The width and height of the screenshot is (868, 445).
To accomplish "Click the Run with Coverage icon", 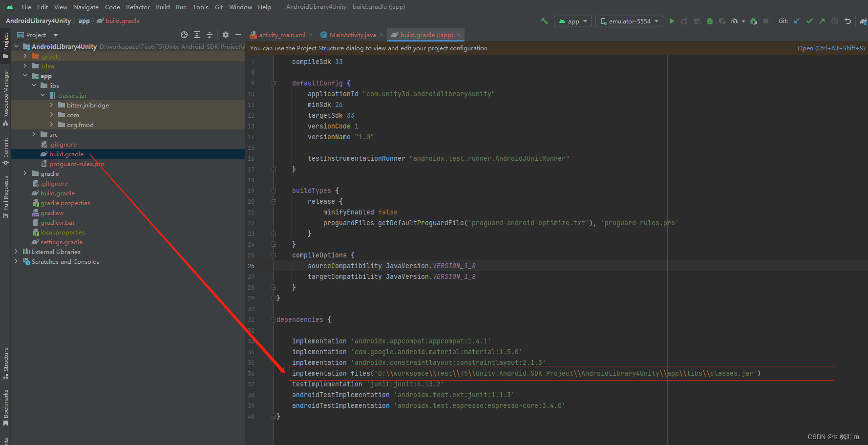I will click(x=722, y=21).
